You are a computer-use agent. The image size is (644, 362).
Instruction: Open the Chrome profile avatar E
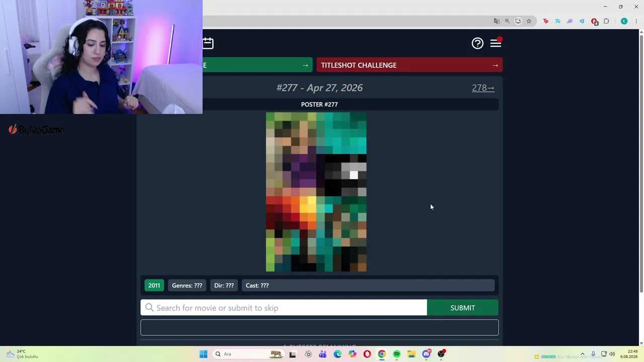[624, 21]
